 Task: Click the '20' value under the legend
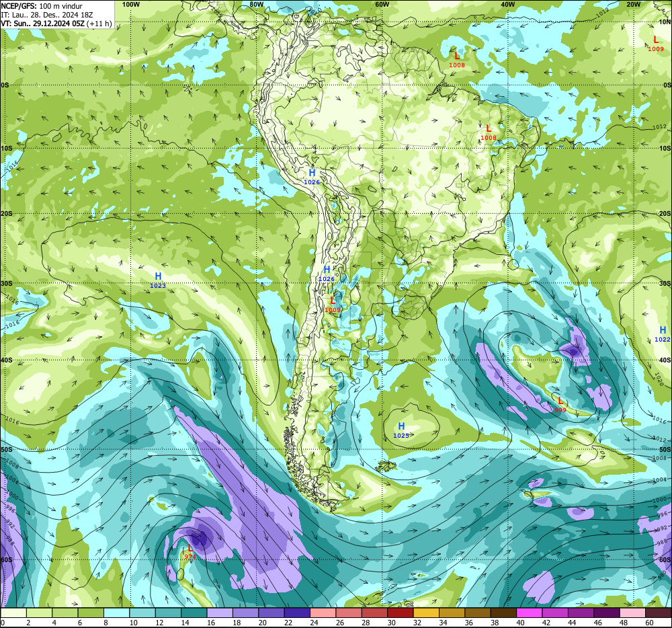coord(262,623)
